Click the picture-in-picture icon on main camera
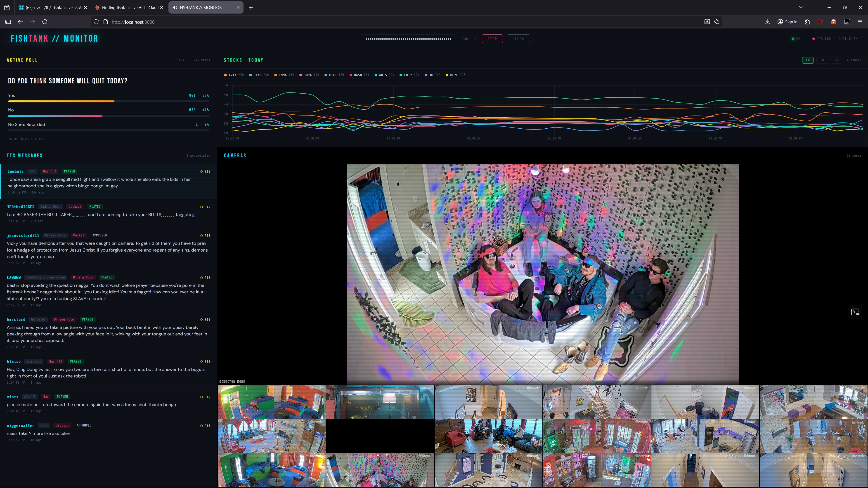 coord(855,312)
